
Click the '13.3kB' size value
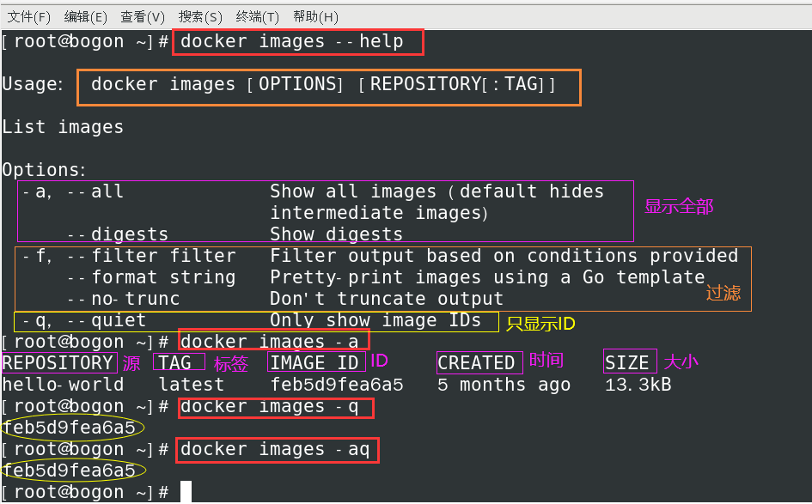(638, 385)
